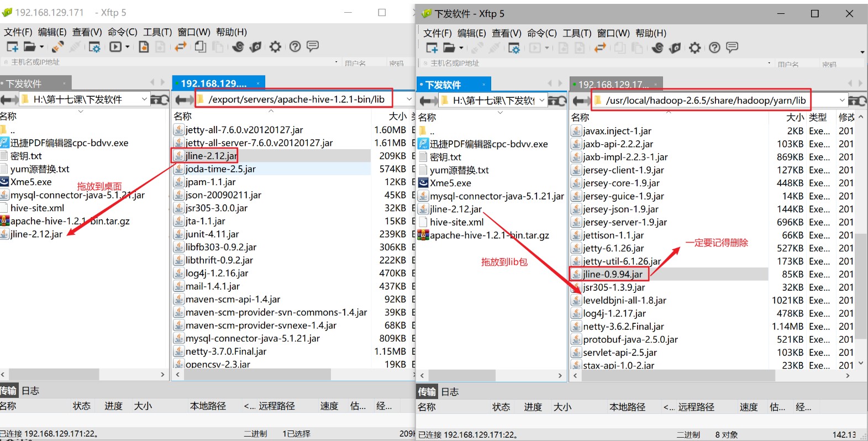Close the 192.168.129.17... tab in the 下发软件 window
Screen dimensions: 868x441
pos(656,85)
